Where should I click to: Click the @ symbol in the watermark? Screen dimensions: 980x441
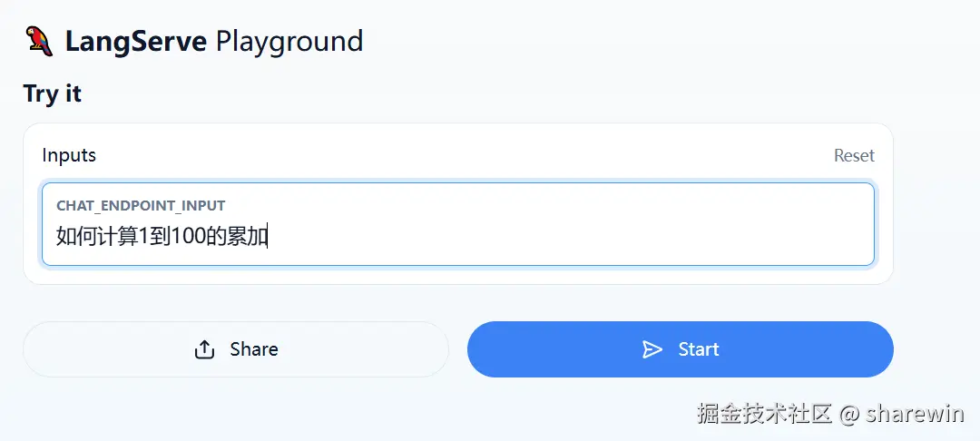click(849, 414)
